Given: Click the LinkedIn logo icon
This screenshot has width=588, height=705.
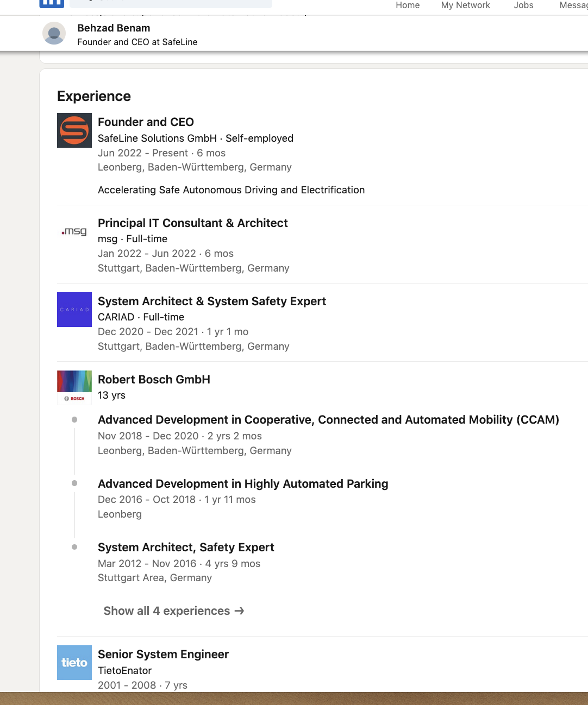Looking at the screenshot, I should pos(52,3).
